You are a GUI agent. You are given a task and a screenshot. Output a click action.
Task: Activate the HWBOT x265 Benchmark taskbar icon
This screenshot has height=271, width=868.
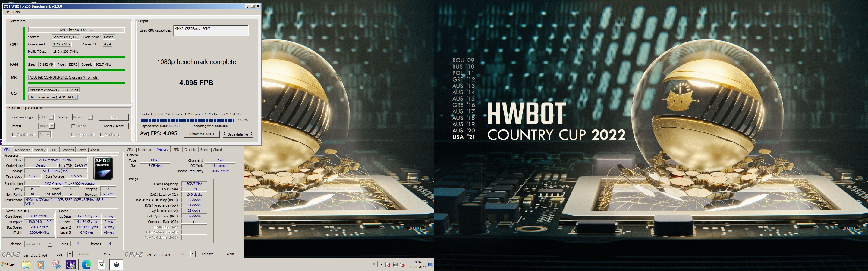point(117,265)
